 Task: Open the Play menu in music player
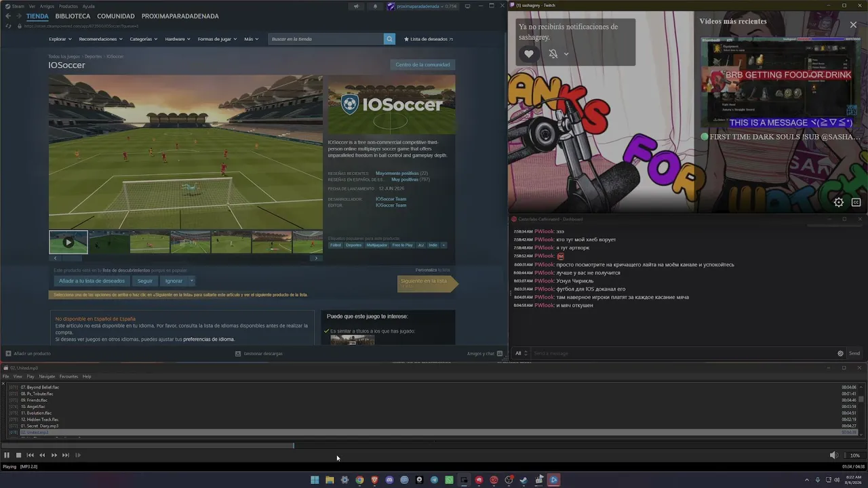pyautogui.click(x=31, y=377)
